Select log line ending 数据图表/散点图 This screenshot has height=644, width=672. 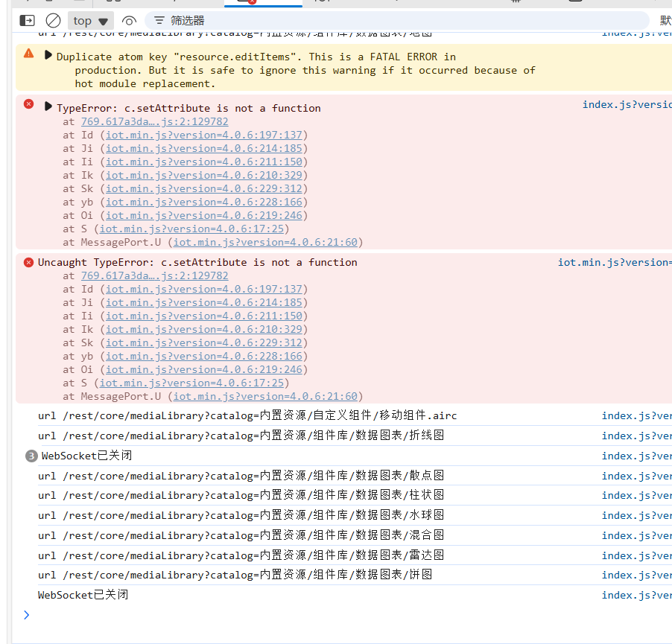pos(241,476)
